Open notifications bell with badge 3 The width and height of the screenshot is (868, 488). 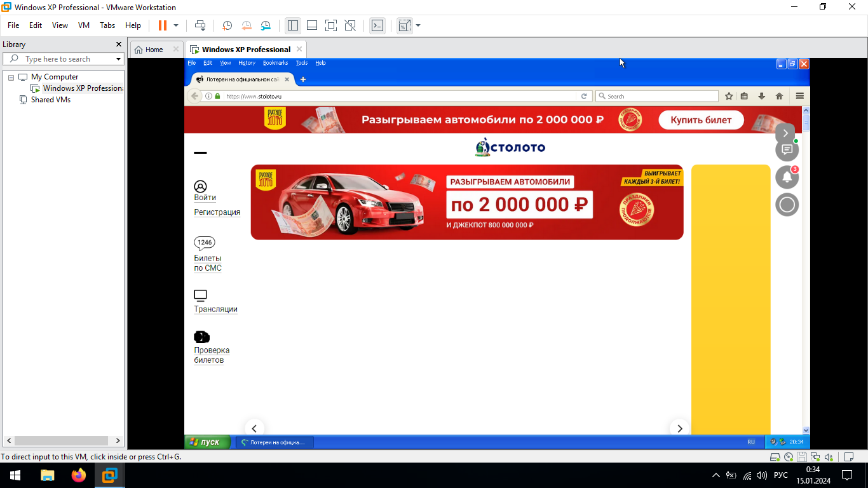(x=787, y=177)
